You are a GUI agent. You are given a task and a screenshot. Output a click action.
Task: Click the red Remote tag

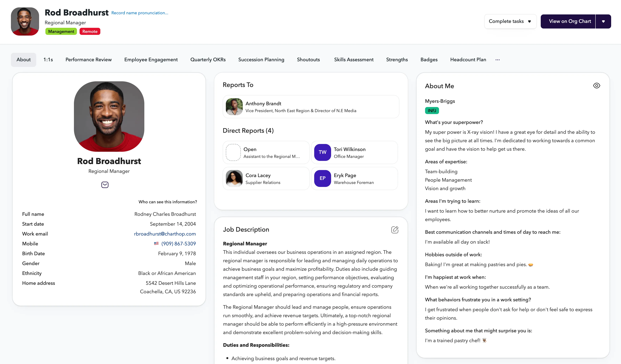coord(90,31)
